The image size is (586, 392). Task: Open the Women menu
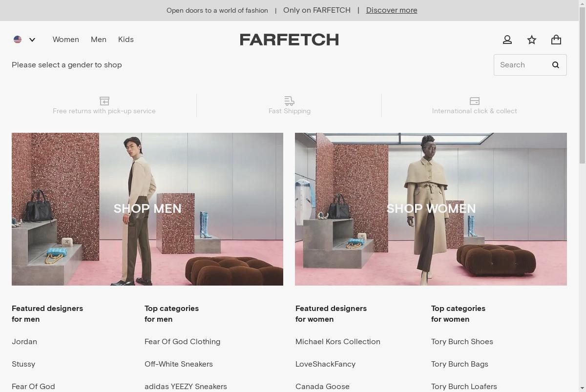66,40
